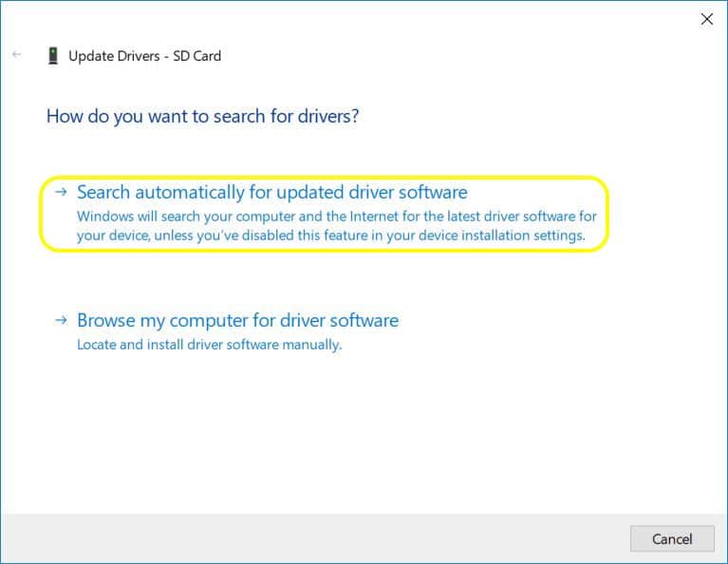Viewport: 728px width, 564px height.
Task: Click the yellow highlighted box's right edge
Action: coord(607,214)
